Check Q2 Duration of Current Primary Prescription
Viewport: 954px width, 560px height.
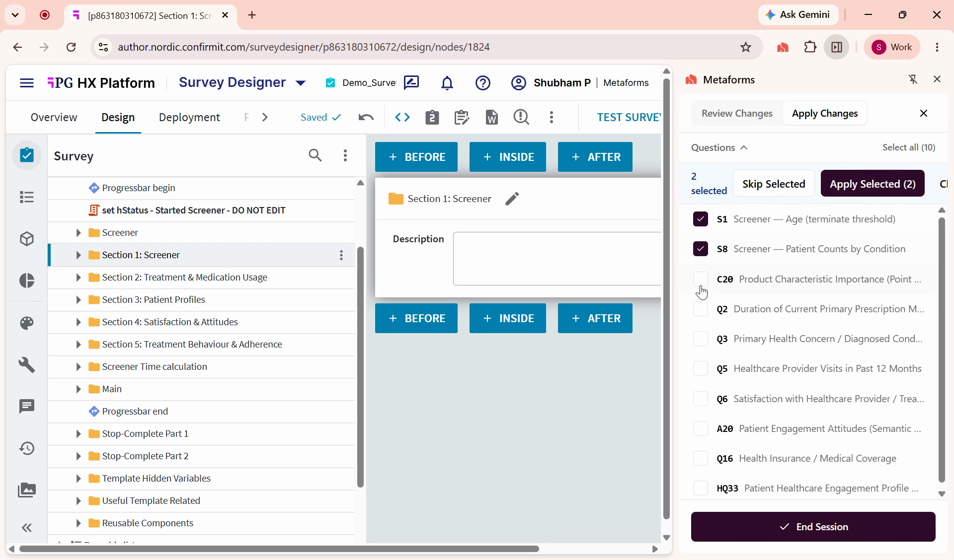click(701, 309)
